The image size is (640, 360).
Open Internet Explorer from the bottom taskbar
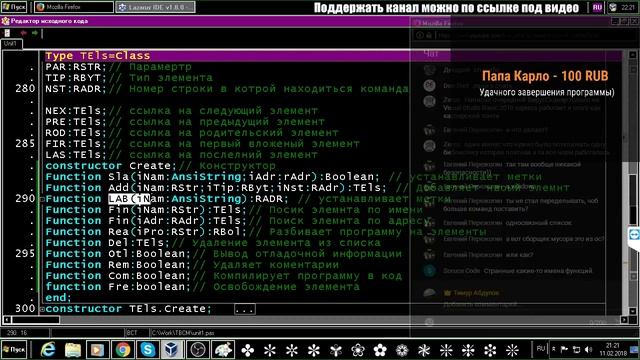(x=48, y=350)
